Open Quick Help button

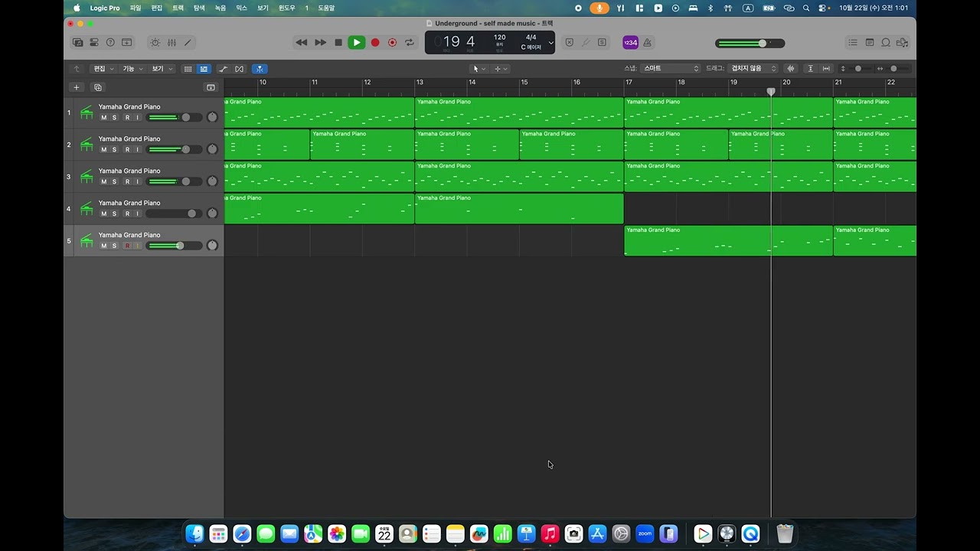(110, 43)
